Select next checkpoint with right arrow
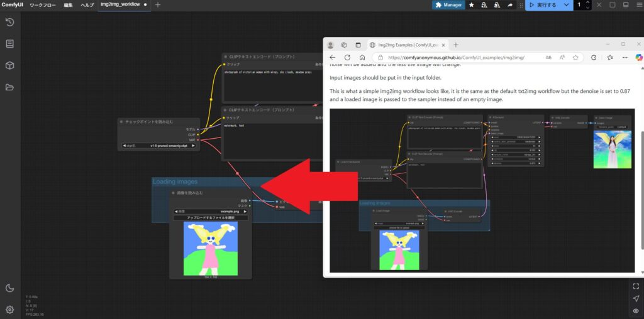The width and height of the screenshot is (644, 319). [x=194, y=145]
